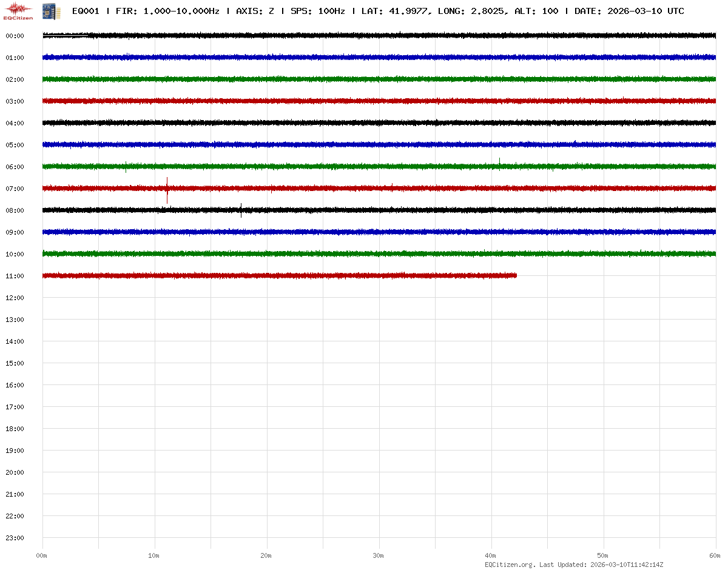This screenshot has width=728, height=570.
Task: Click the 06:00 trace spike near 41 minutes
Action: (x=499, y=163)
